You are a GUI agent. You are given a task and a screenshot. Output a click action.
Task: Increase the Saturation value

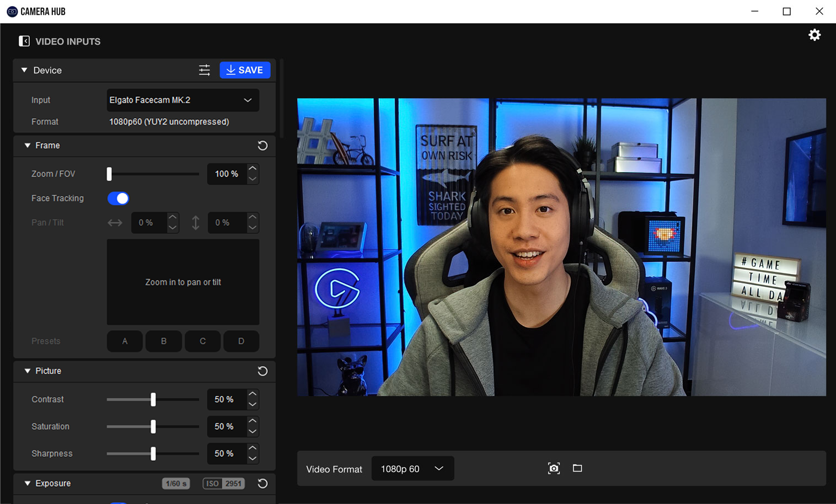coord(253,421)
